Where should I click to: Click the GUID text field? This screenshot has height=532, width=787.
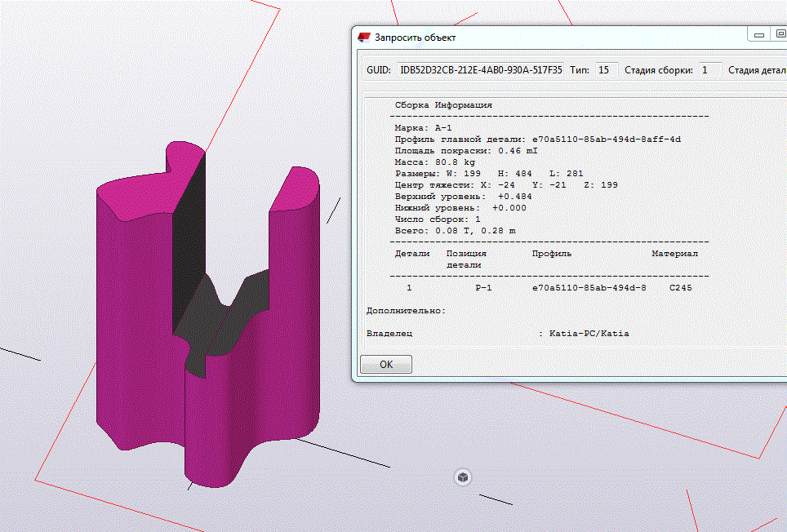[480, 70]
